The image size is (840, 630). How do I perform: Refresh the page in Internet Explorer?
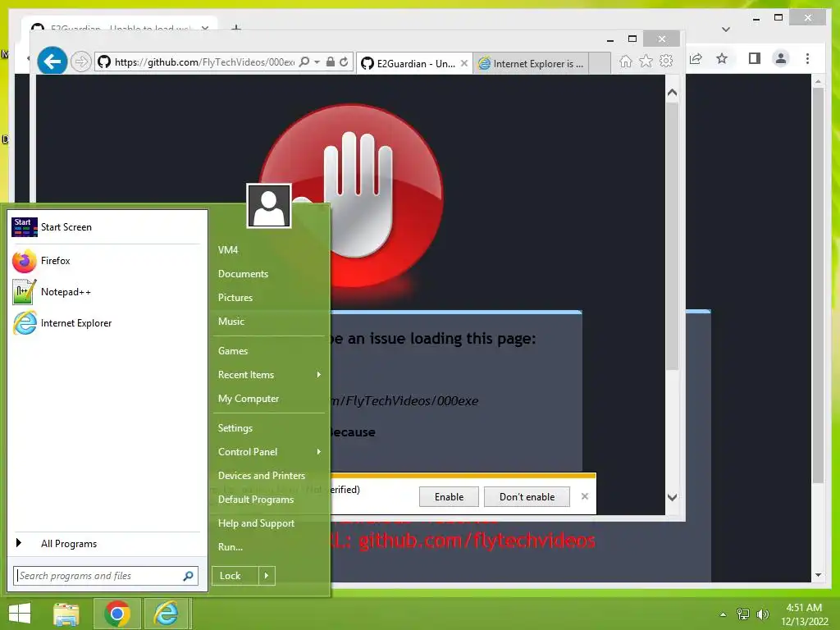point(344,62)
